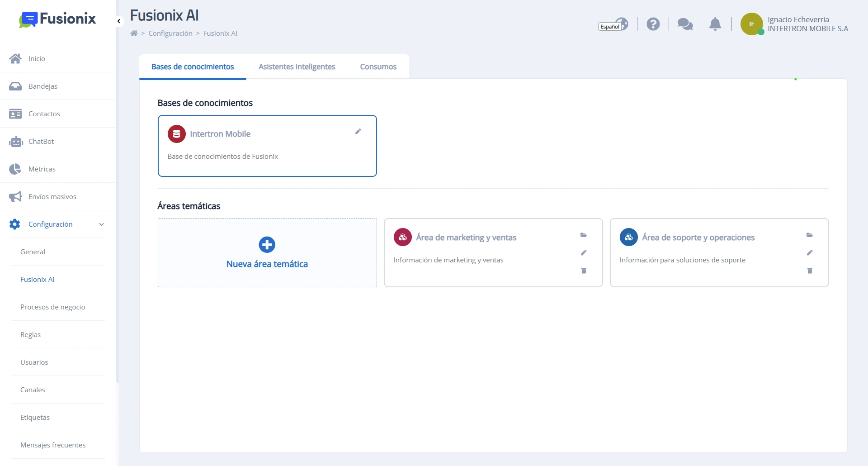Click the Métricas pie chart icon
Image resolution: width=868 pixels, height=466 pixels.
pos(15,169)
